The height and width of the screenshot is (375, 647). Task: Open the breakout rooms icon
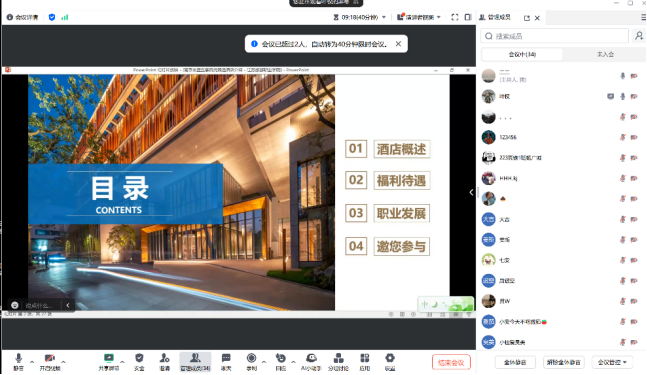click(x=338, y=362)
